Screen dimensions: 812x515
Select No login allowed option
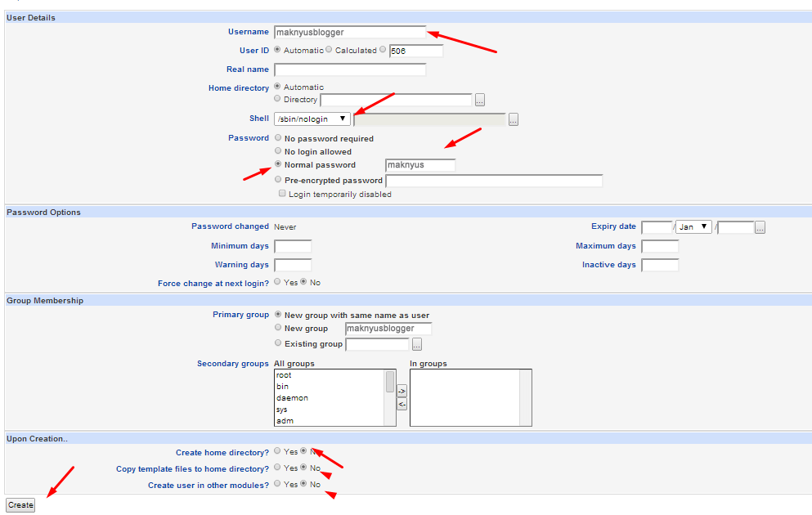278,150
